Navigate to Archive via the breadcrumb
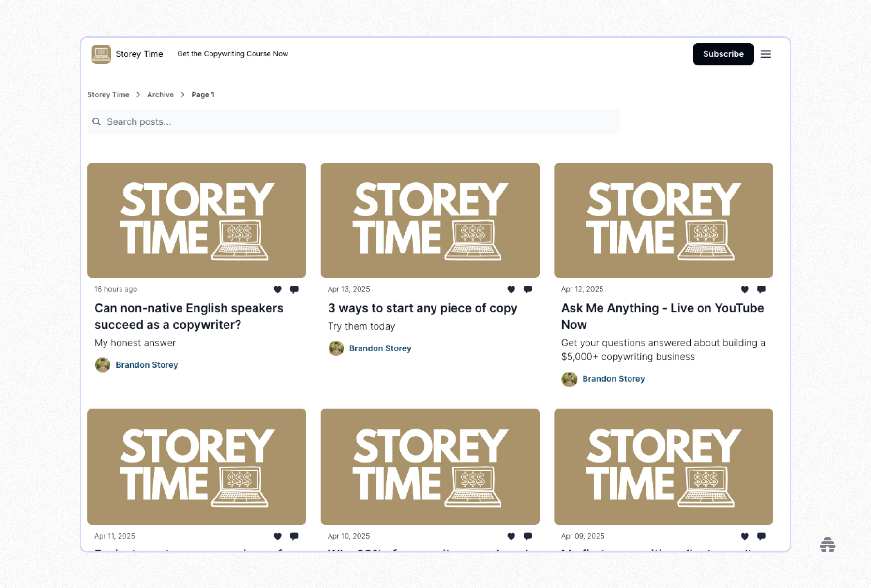 click(160, 94)
